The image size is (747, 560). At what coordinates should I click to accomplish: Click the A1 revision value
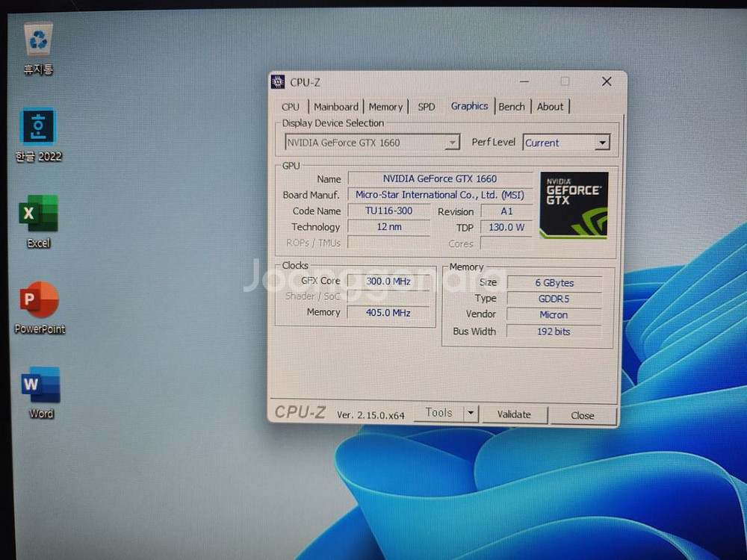[x=507, y=211]
